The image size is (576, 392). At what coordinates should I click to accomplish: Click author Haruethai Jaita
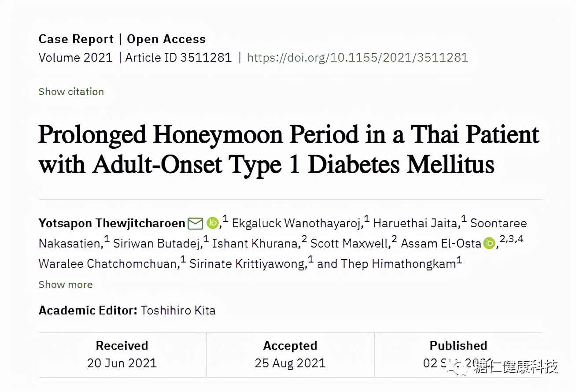point(415,223)
